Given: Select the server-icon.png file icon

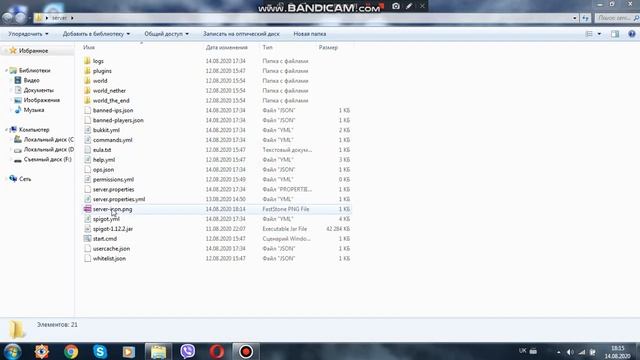Looking at the screenshot, I should [87, 209].
